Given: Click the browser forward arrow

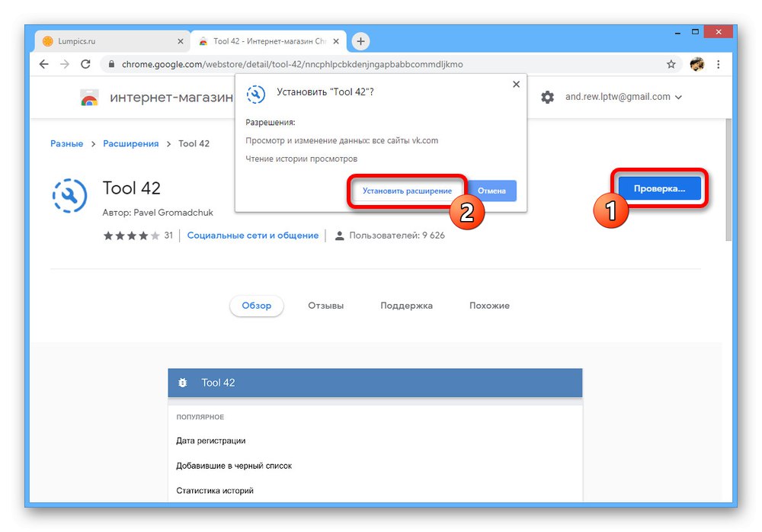Looking at the screenshot, I should [x=65, y=64].
